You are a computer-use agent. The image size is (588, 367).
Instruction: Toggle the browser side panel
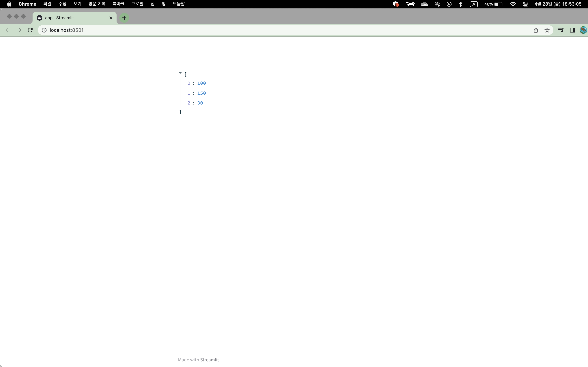pos(572,30)
